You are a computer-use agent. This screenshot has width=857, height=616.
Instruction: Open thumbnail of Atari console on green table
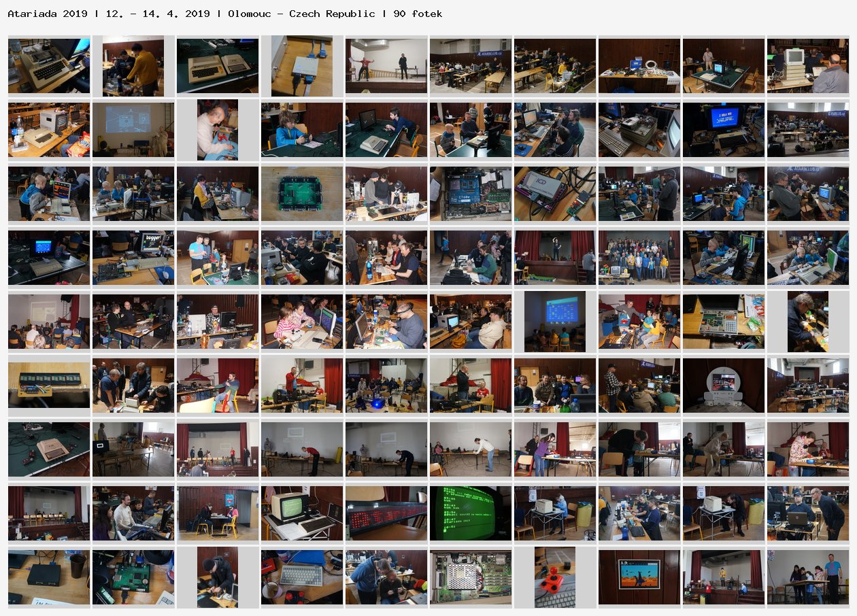click(49, 449)
